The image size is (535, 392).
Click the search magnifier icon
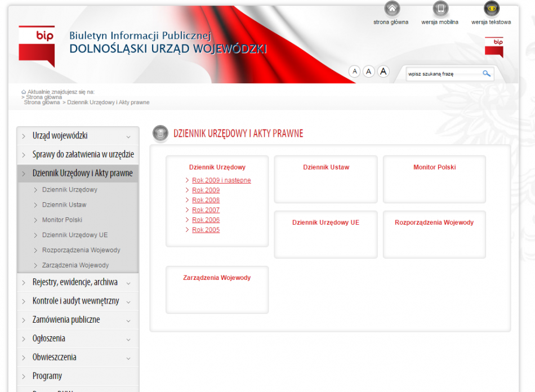(x=486, y=73)
